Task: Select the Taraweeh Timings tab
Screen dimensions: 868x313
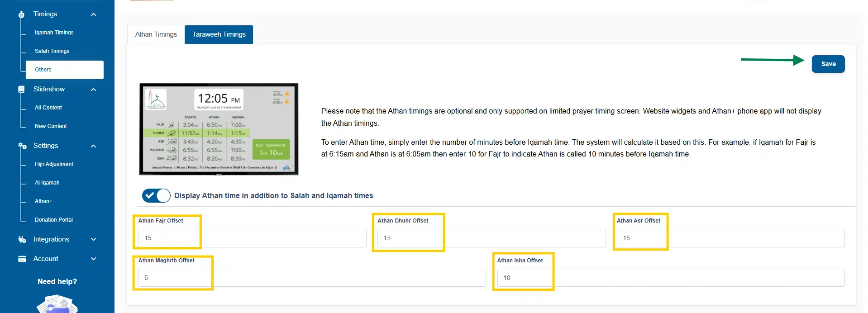Action: [x=219, y=34]
